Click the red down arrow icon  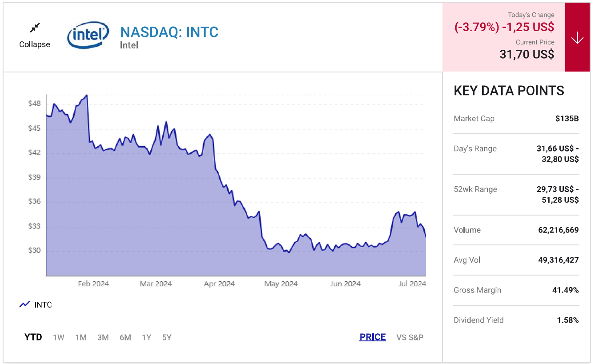pos(577,38)
